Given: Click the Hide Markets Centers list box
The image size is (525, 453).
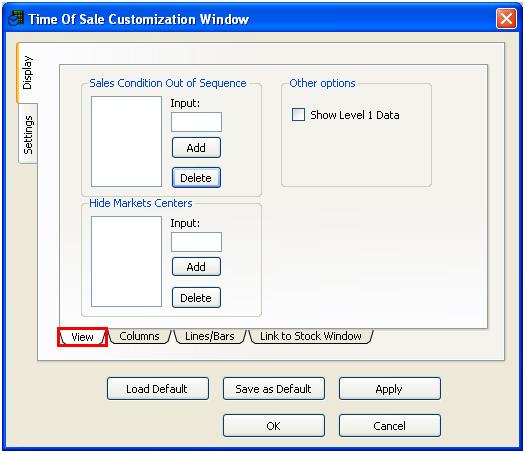Looking at the screenshot, I should [x=127, y=261].
